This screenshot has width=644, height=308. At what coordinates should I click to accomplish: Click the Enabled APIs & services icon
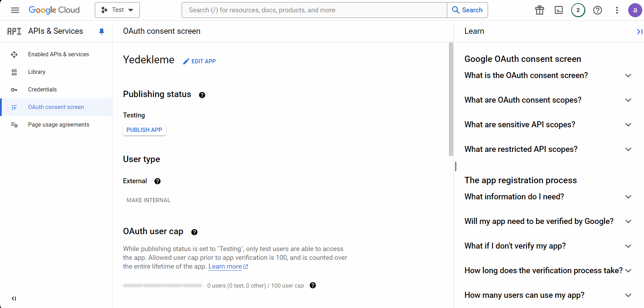point(14,54)
